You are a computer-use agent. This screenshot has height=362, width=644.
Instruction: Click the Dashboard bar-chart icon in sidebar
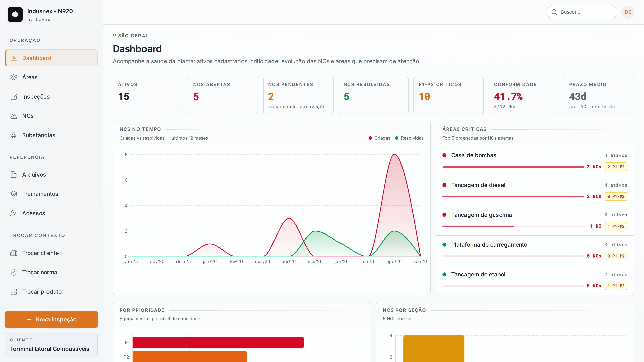13,58
